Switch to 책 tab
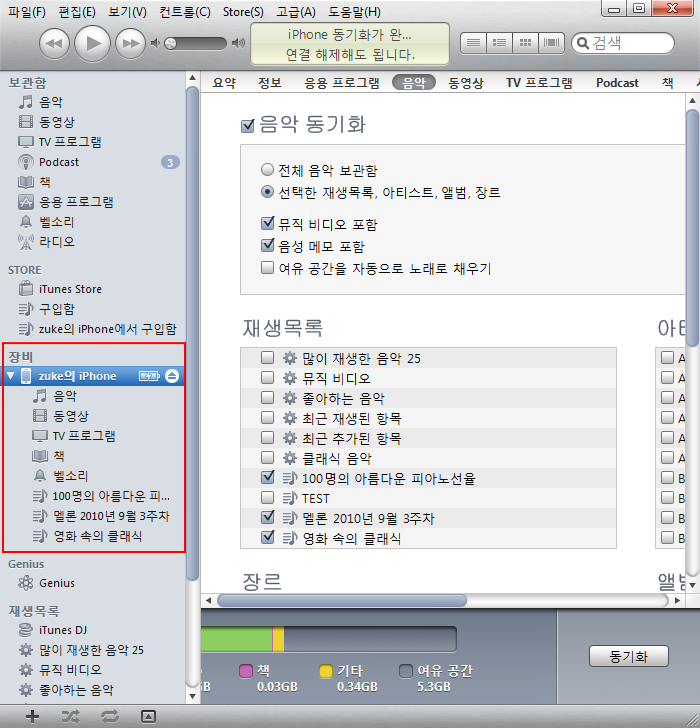Viewport: 700px width, 728px height. [x=668, y=83]
